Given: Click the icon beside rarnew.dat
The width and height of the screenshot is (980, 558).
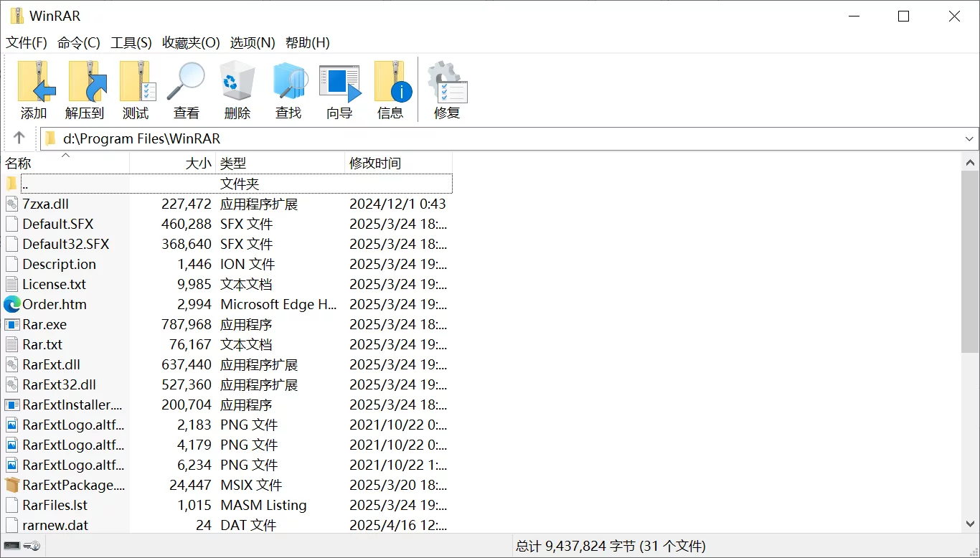Looking at the screenshot, I should point(11,525).
